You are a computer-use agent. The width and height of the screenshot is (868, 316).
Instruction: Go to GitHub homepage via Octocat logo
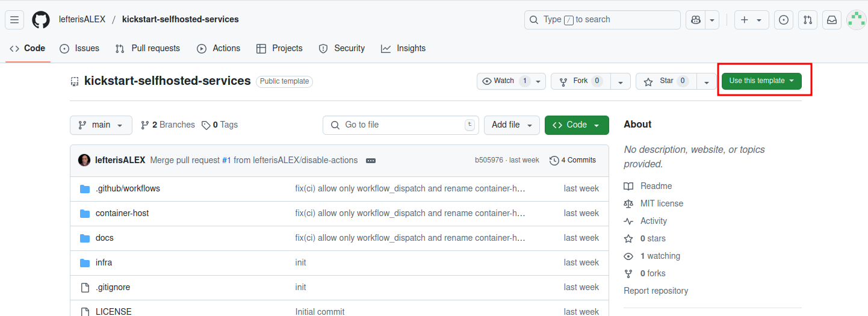41,20
